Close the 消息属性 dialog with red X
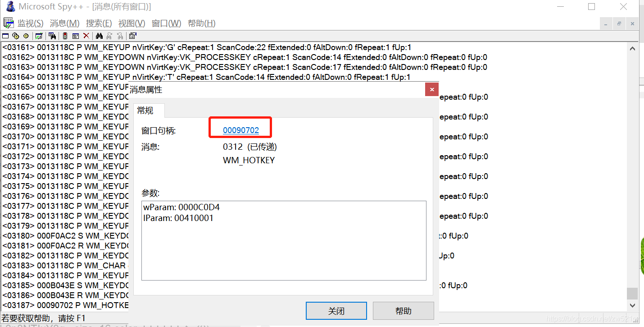The width and height of the screenshot is (644, 327). (x=431, y=89)
